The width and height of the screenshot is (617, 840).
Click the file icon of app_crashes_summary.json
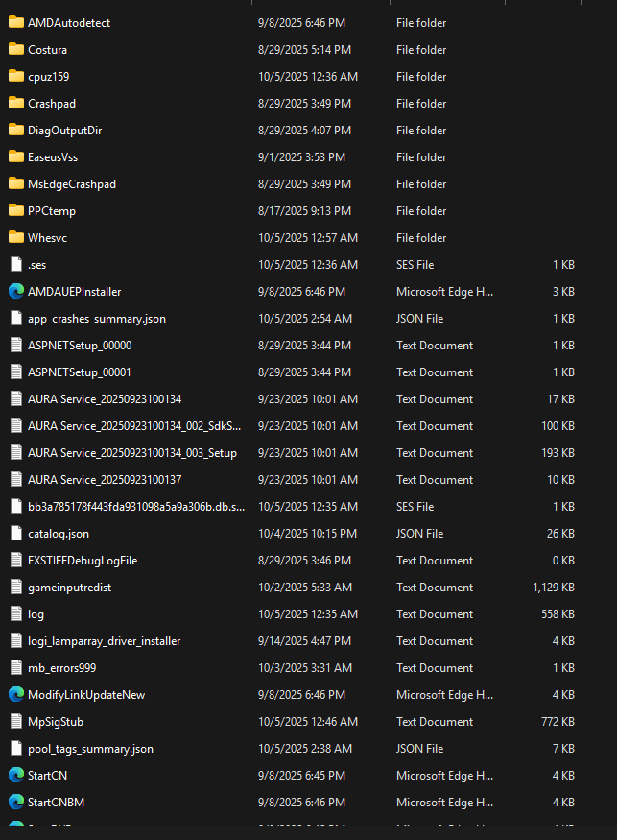pos(16,318)
